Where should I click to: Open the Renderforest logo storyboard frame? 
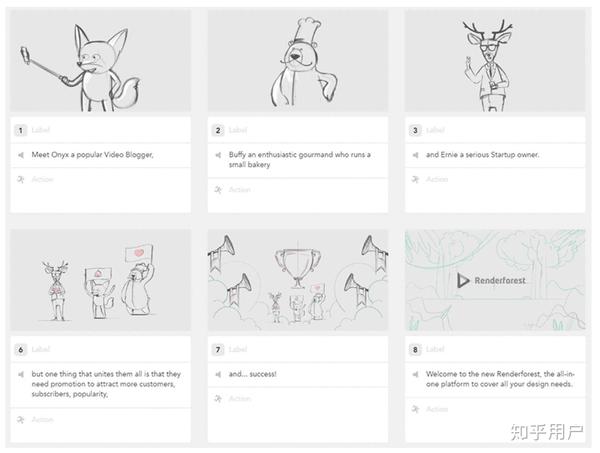pyautogui.click(x=495, y=280)
